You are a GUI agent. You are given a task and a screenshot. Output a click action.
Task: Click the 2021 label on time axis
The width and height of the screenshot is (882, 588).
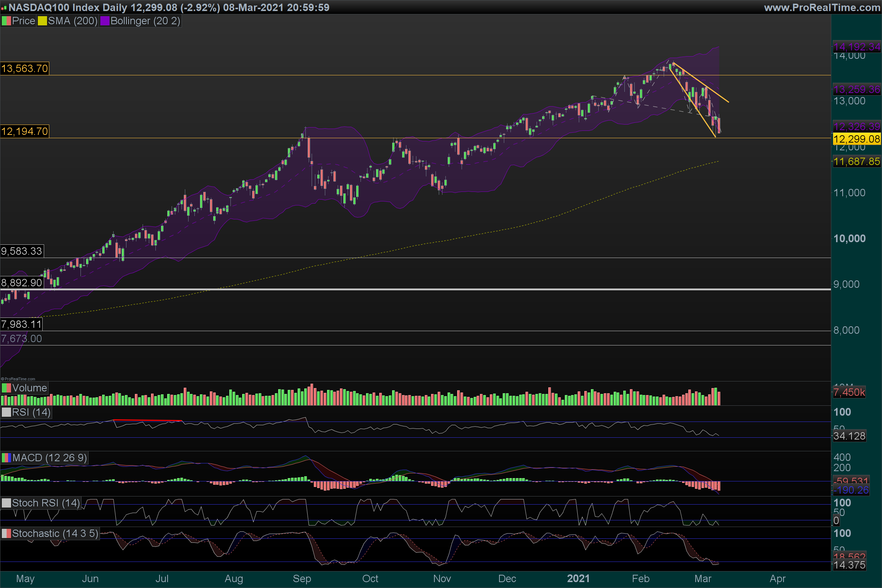point(578,578)
